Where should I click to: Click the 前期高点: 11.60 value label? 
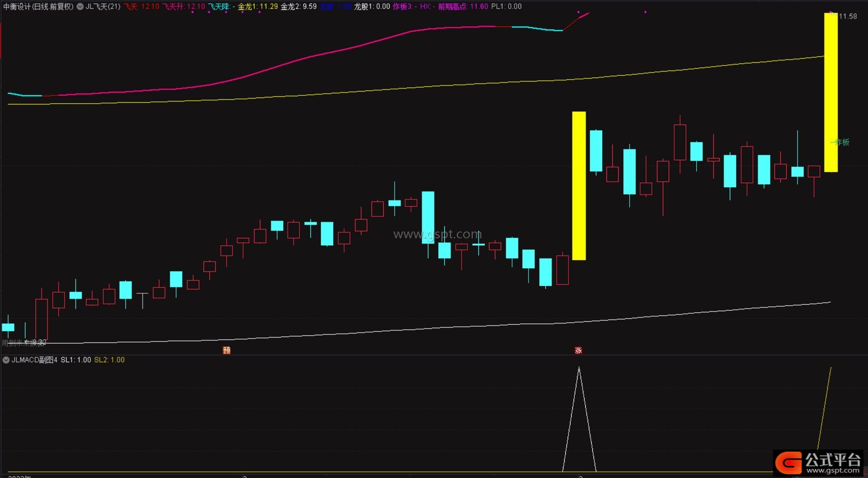click(463, 6)
